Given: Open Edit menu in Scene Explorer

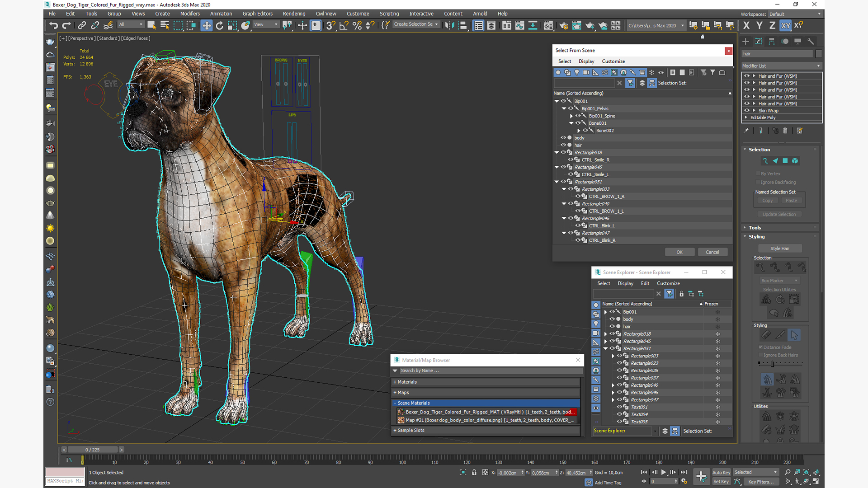Looking at the screenshot, I should (x=645, y=283).
